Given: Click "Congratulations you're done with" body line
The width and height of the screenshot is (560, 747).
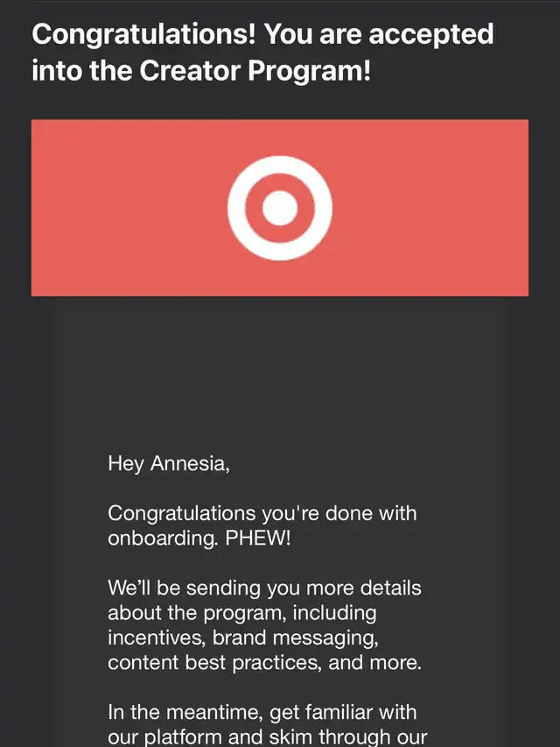Looking at the screenshot, I should 262,513.
